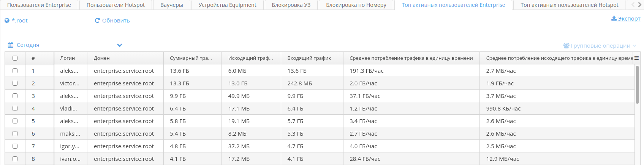The image size is (644, 165).
Task: Sort by the Входящий трафик column header
Action: 309,58
